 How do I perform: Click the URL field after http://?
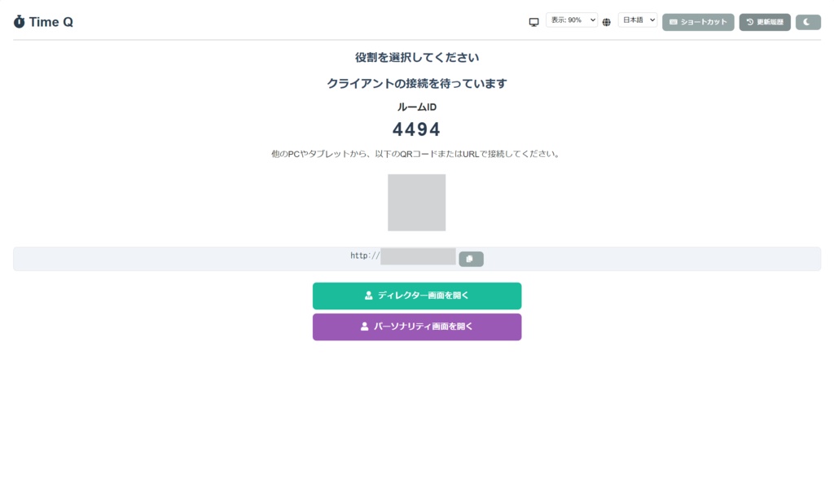418,256
